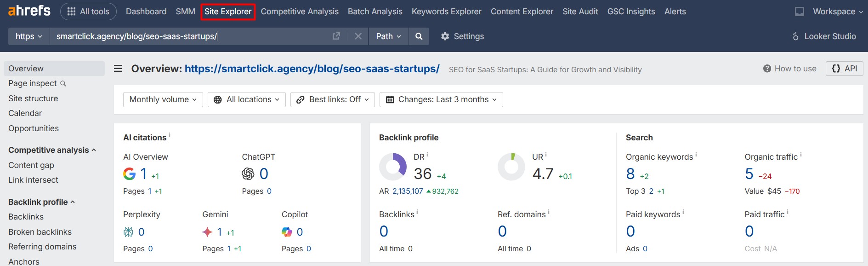Click the monitor icon beside Workspace

click(x=800, y=12)
